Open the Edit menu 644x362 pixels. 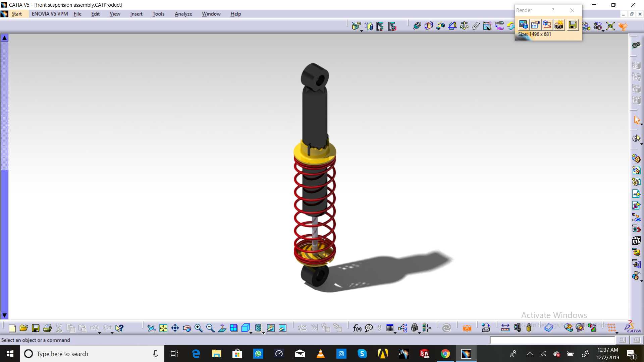(96, 14)
